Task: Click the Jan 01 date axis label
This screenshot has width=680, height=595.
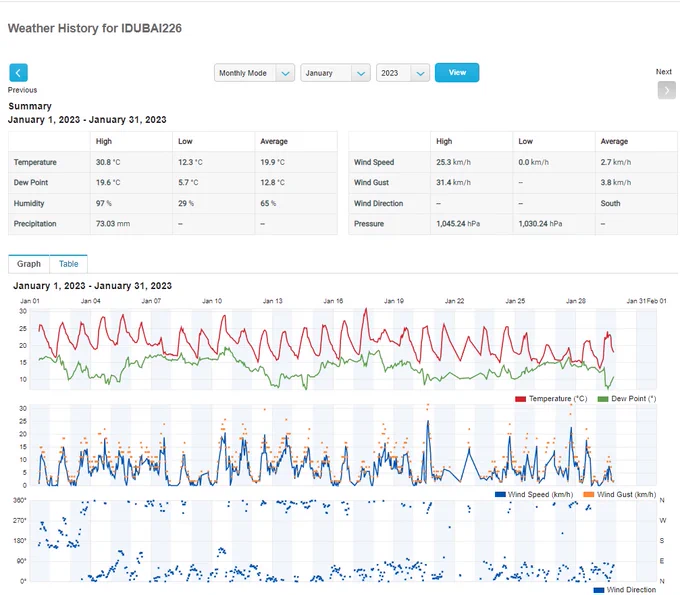Action: (30, 301)
